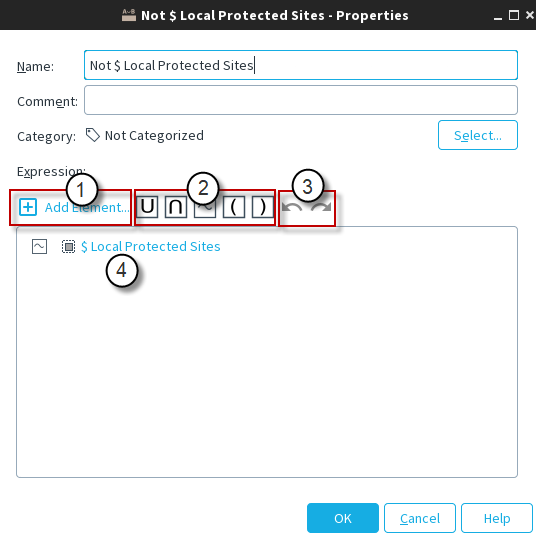Click the Add Element plus icon
Screen dimensions: 536x535
pyautogui.click(x=28, y=207)
